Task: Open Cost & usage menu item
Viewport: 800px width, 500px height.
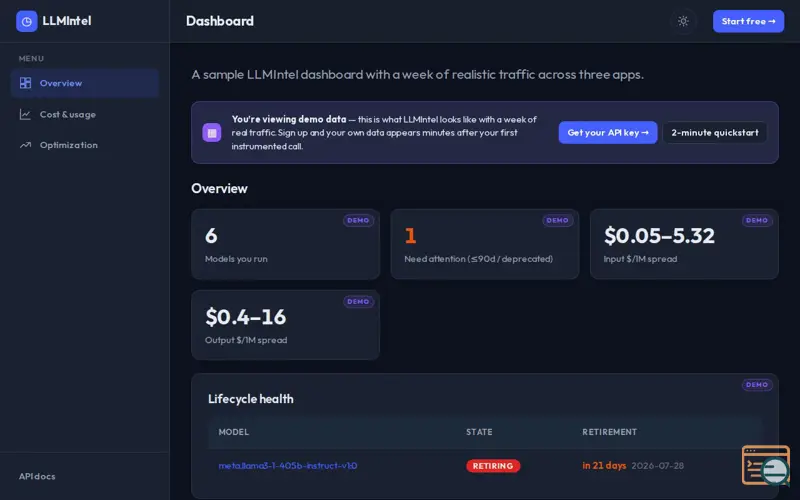Action: pyautogui.click(x=85, y=114)
